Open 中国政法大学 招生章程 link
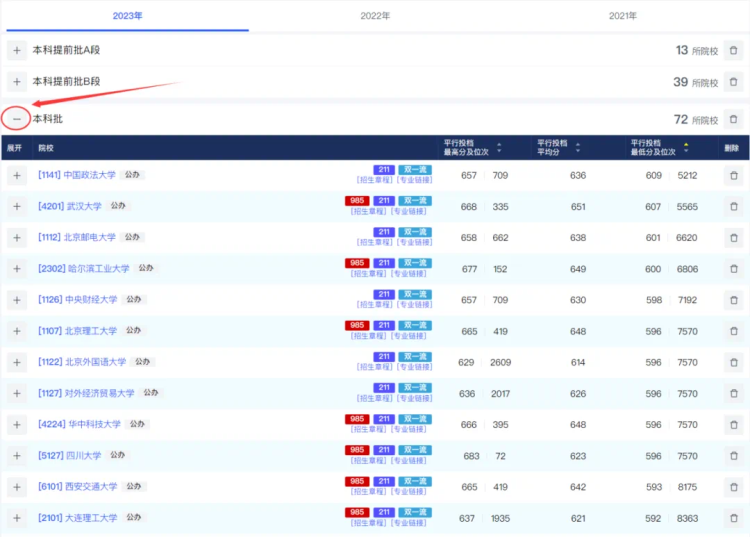Screen dimensions: 750x537 coord(374,180)
